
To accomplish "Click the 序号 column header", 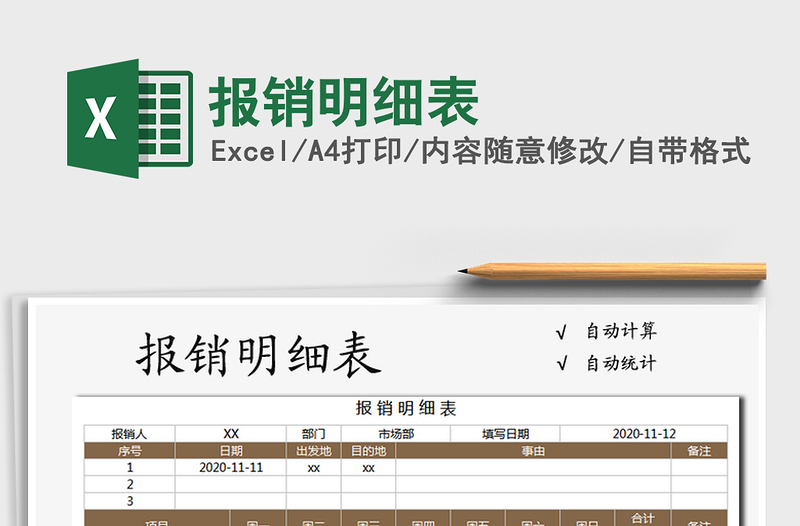I will tap(130, 450).
